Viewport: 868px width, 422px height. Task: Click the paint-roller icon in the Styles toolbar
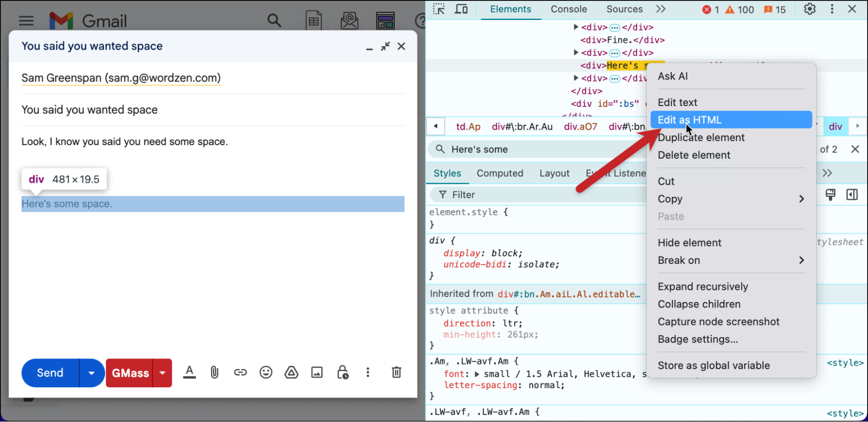pyautogui.click(x=830, y=195)
